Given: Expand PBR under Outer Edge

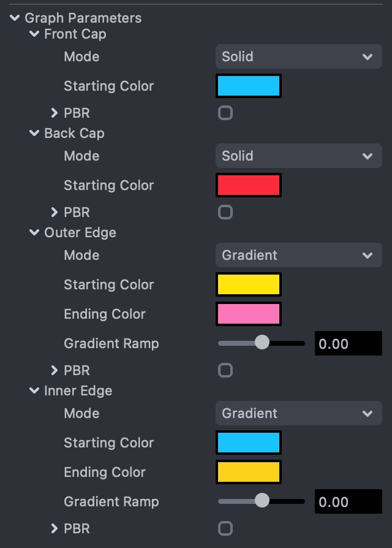Looking at the screenshot, I should pos(55,370).
